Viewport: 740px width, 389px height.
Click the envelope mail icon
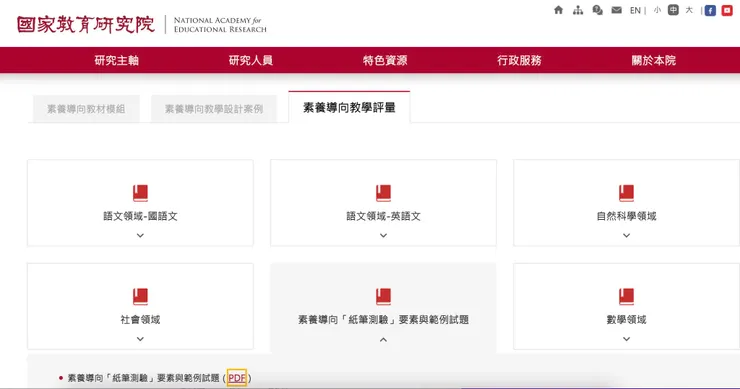(x=616, y=10)
